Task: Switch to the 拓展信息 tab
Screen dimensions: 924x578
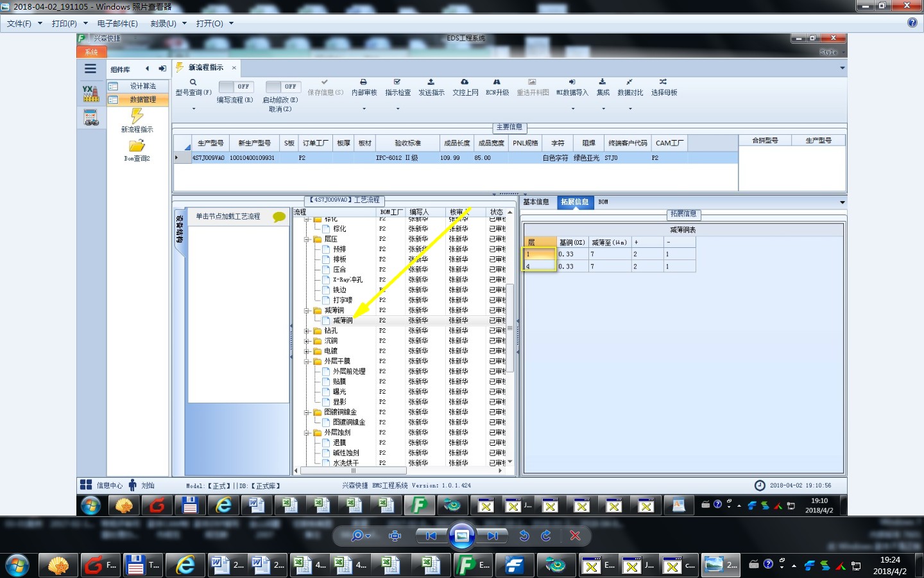Action: point(575,202)
